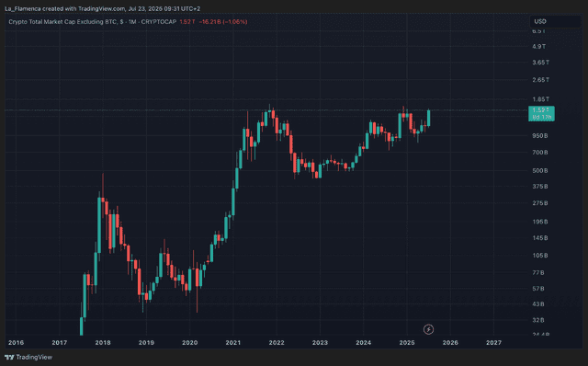Screen dimensions: 588x366
Task: Click the 2025 label on the time axis
Action: point(407,342)
